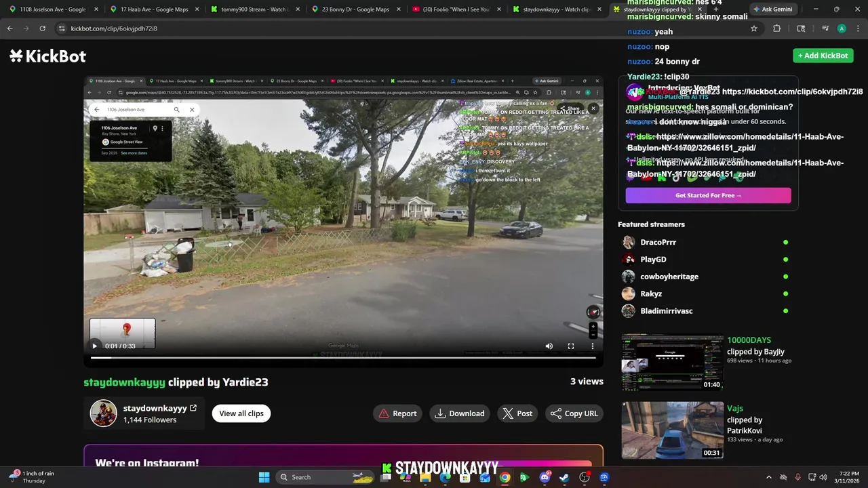This screenshot has width=868, height=488.
Task: Play the clip with the play button
Action: [95, 346]
